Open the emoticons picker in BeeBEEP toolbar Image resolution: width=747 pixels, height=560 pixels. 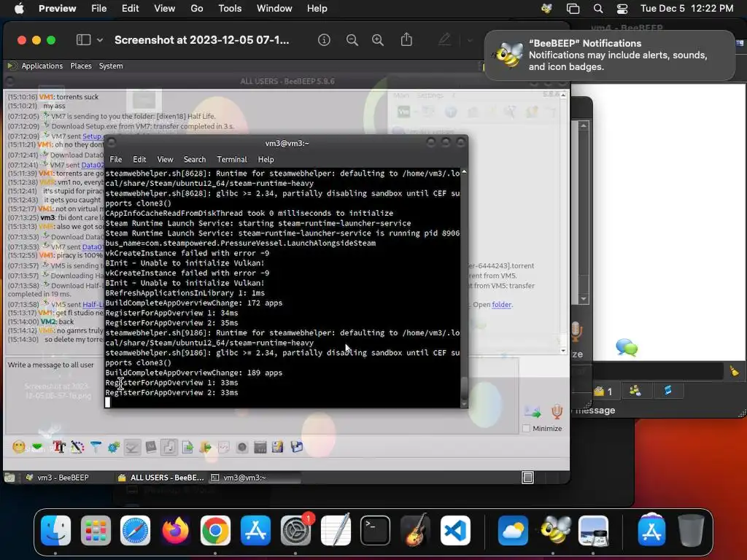click(x=18, y=447)
